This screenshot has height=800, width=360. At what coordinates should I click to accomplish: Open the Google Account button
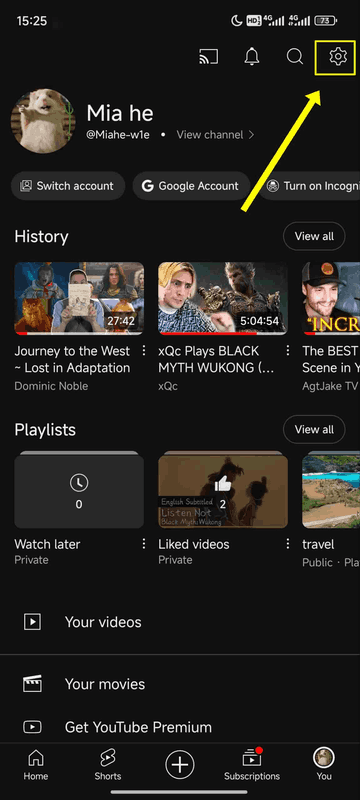tap(191, 186)
